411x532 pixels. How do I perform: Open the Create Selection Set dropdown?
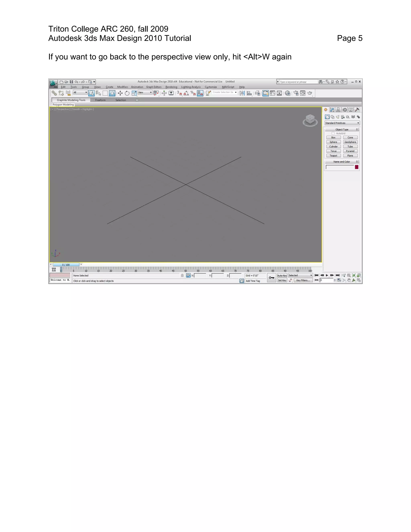click(x=225, y=92)
